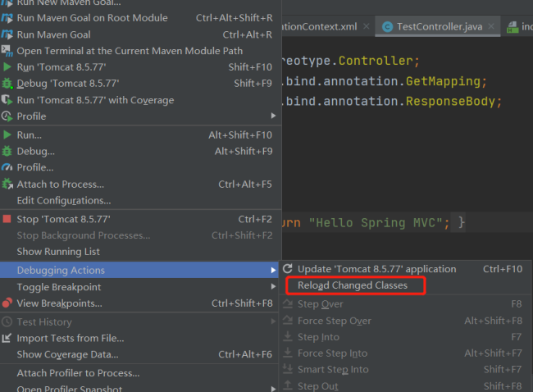Choose Step Out entry
This screenshot has width=533, height=392.
click(x=406, y=386)
